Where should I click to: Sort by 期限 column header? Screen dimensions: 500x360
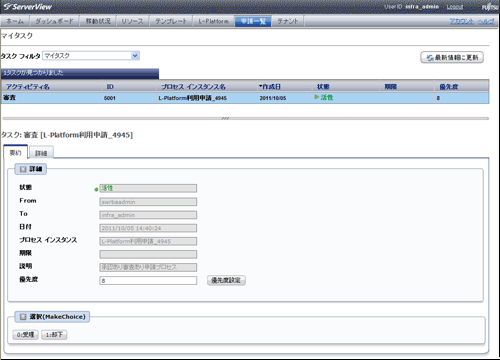[390, 87]
